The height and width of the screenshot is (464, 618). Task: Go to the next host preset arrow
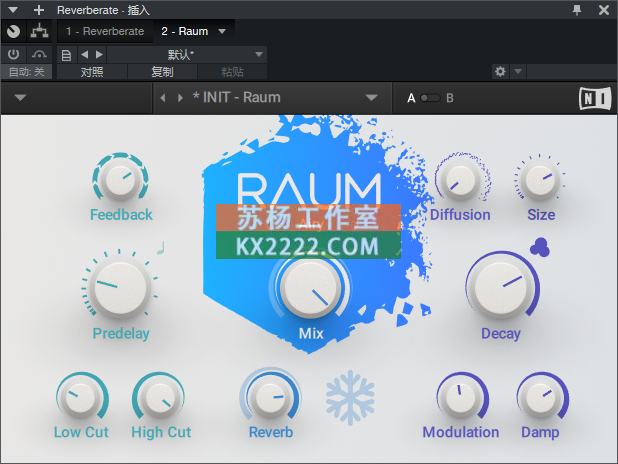(99, 54)
